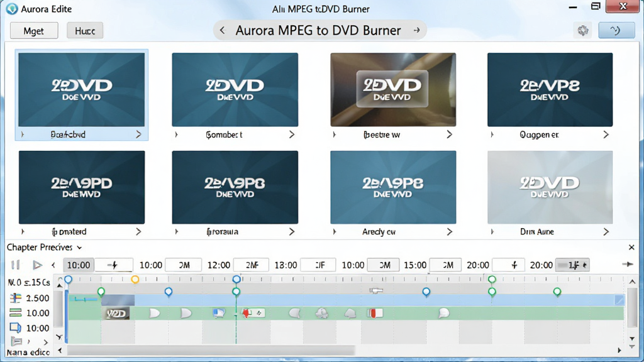Screen dimensions: 644x362
Task: Select the green lines 10.00 track icon
Action: pyautogui.click(x=16, y=313)
